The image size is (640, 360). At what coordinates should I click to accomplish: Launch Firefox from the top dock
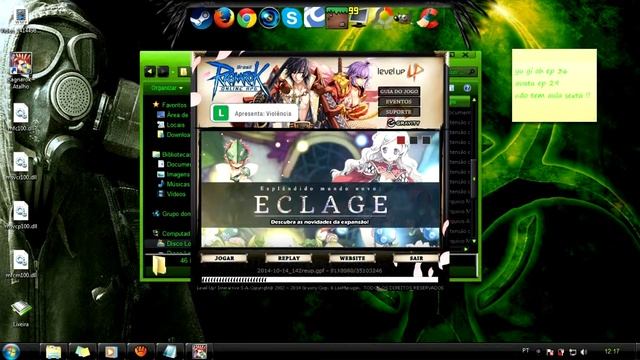pyautogui.click(x=224, y=18)
